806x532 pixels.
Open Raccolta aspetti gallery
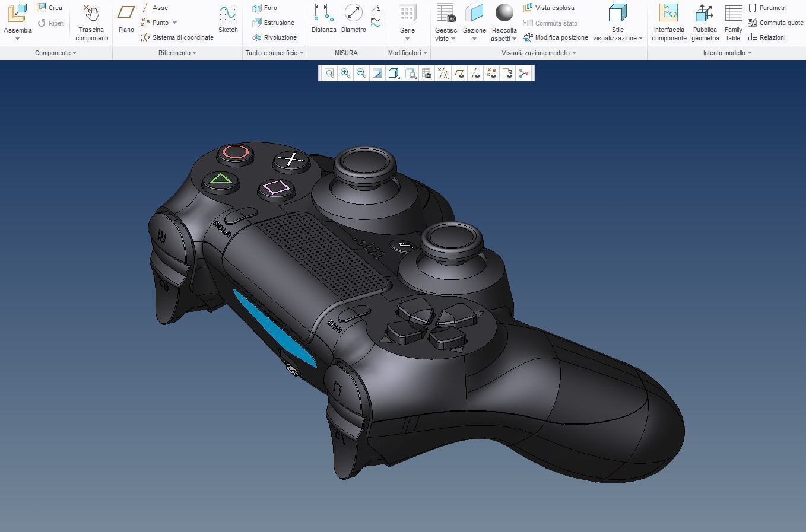[x=504, y=22]
